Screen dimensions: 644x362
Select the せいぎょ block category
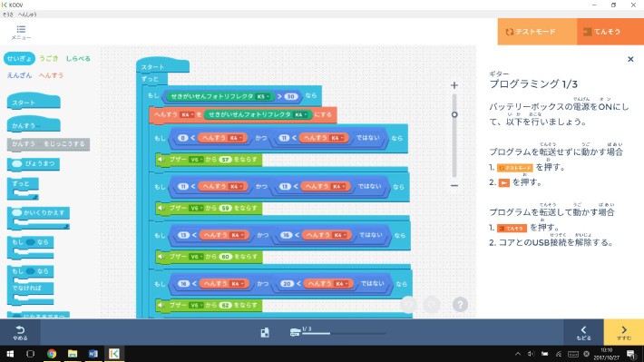pos(19,58)
